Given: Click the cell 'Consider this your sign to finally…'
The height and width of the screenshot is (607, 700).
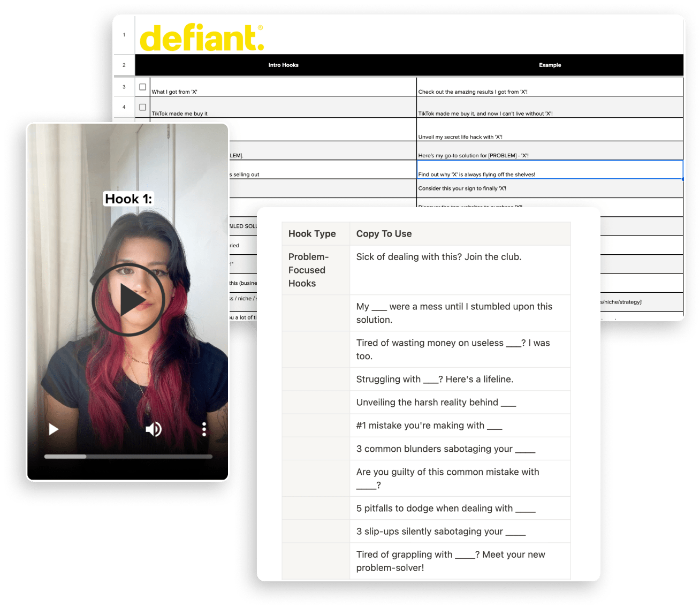Looking at the screenshot, I should pyautogui.click(x=550, y=188).
